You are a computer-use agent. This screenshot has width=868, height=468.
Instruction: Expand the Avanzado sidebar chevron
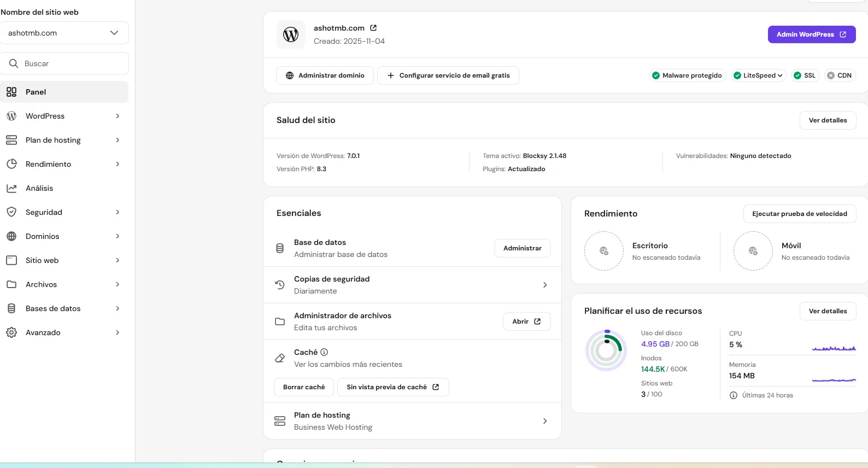tap(118, 332)
